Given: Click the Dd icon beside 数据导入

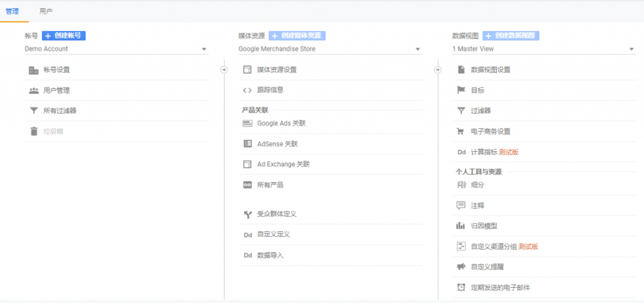Looking at the screenshot, I should coord(247,255).
